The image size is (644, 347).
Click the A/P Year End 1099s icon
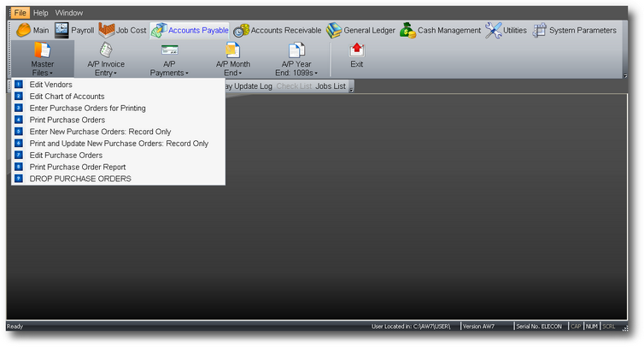(x=296, y=50)
